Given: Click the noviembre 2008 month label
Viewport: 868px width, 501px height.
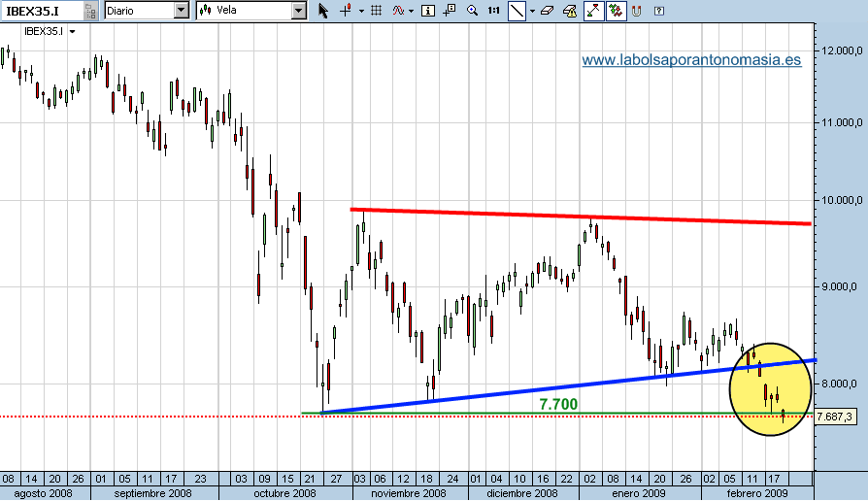Looking at the screenshot, I should tap(409, 493).
